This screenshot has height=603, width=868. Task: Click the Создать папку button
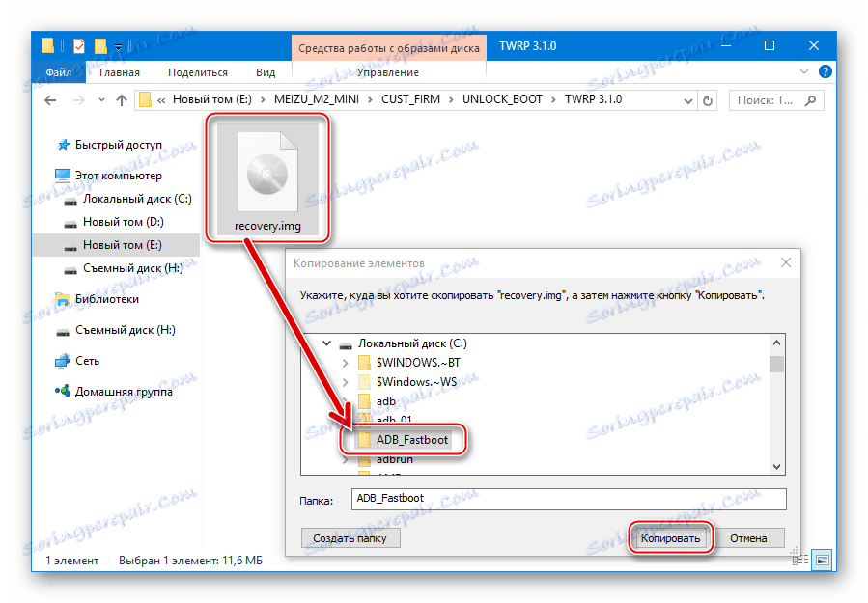point(350,538)
